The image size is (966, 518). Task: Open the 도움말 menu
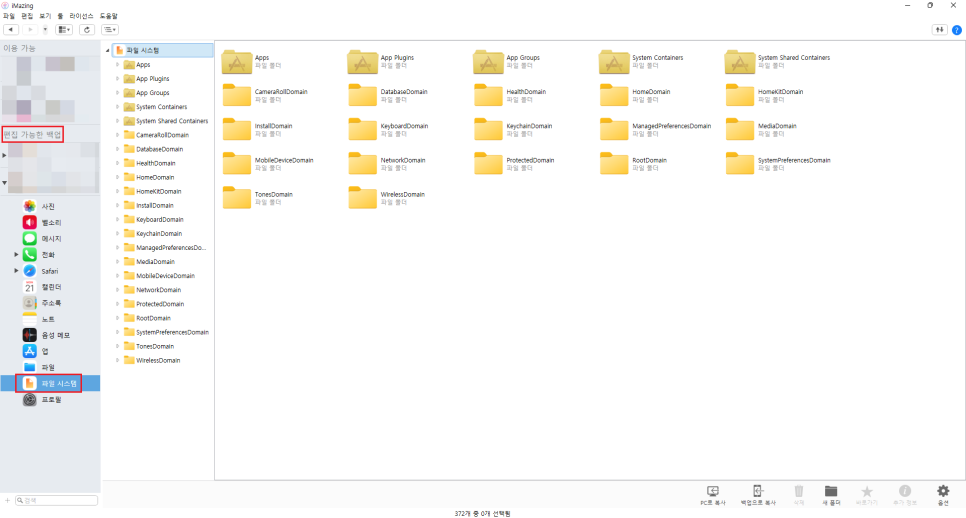(x=108, y=16)
